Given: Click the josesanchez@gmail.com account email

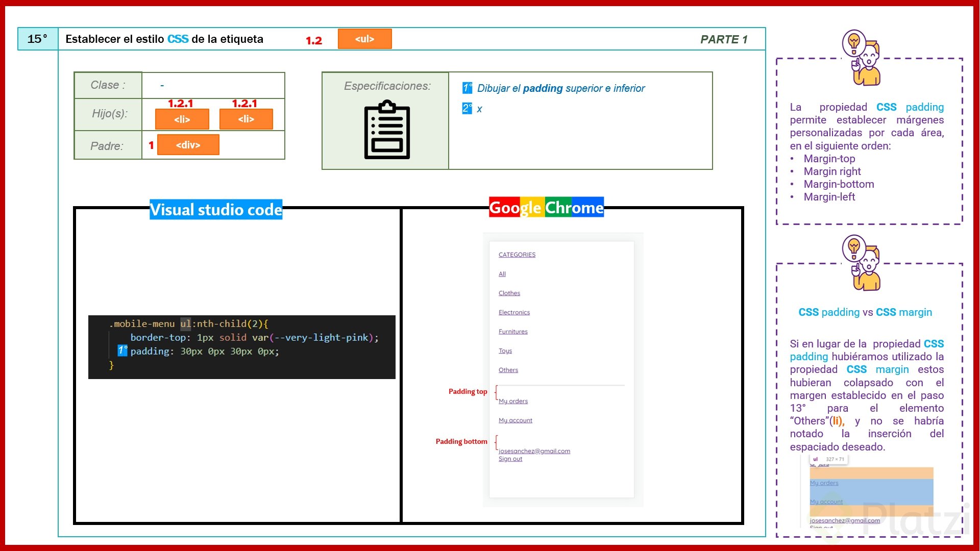Looking at the screenshot, I should point(534,450).
